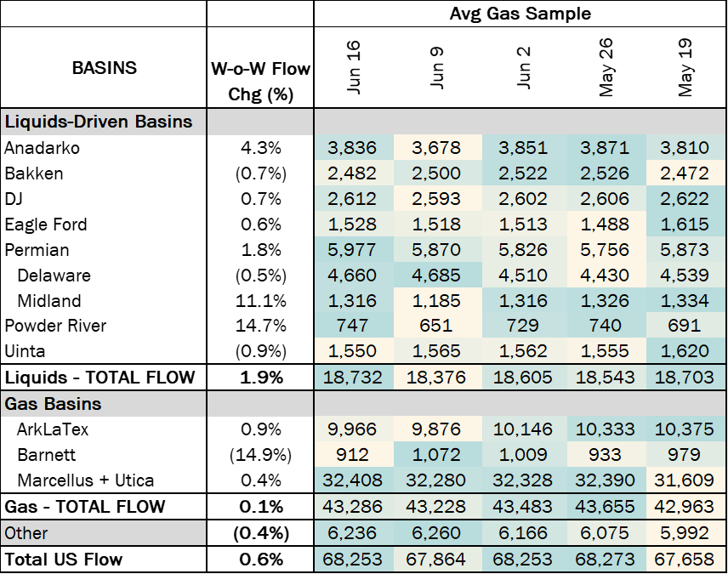Click Anadarko's 4.3% flow change
Image resolution: width=728 pixels, height=574 pixels.
click(x=261, y=148)
